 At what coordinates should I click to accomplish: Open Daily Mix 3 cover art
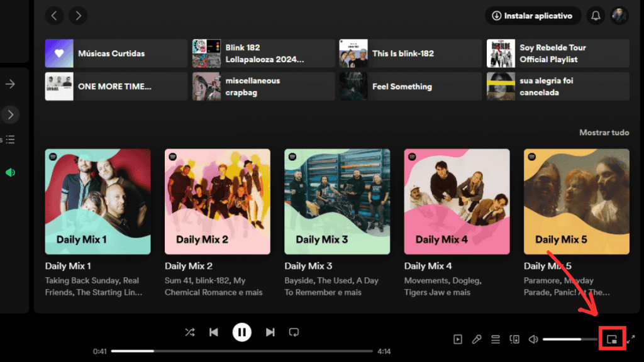(x=337, y=202)
